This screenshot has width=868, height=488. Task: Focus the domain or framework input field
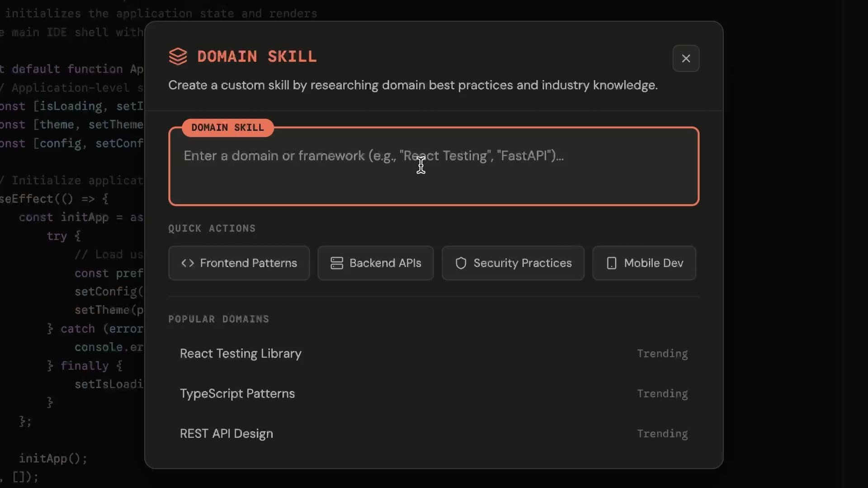click(434, 166)
